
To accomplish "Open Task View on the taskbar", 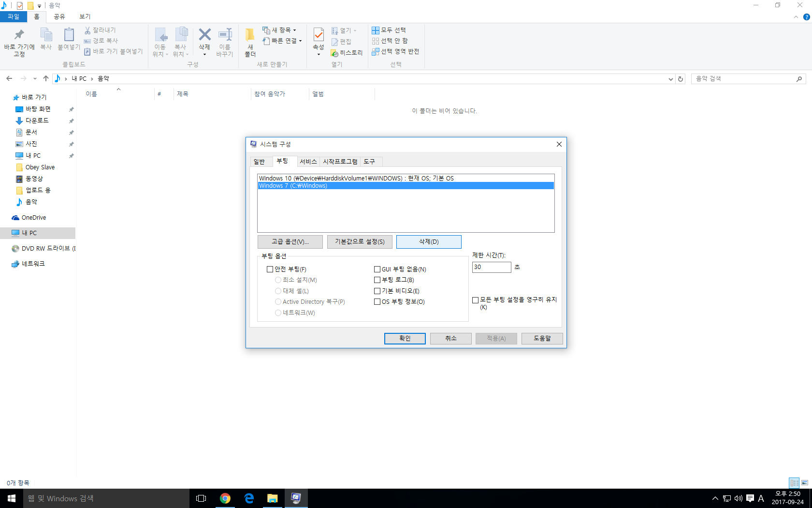I will tap(201, 498).
